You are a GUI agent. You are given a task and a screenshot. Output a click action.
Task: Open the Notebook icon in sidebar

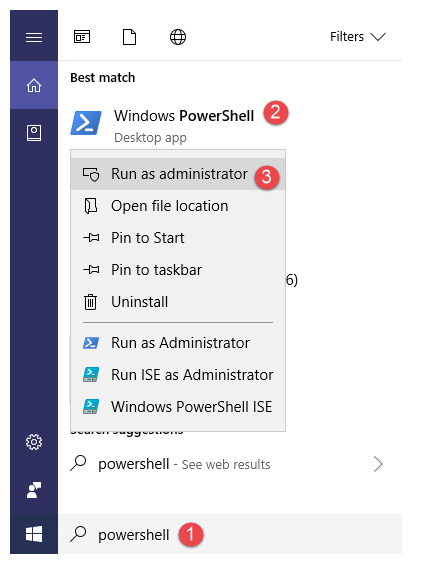pyautogui.click(x=34, y=133)
